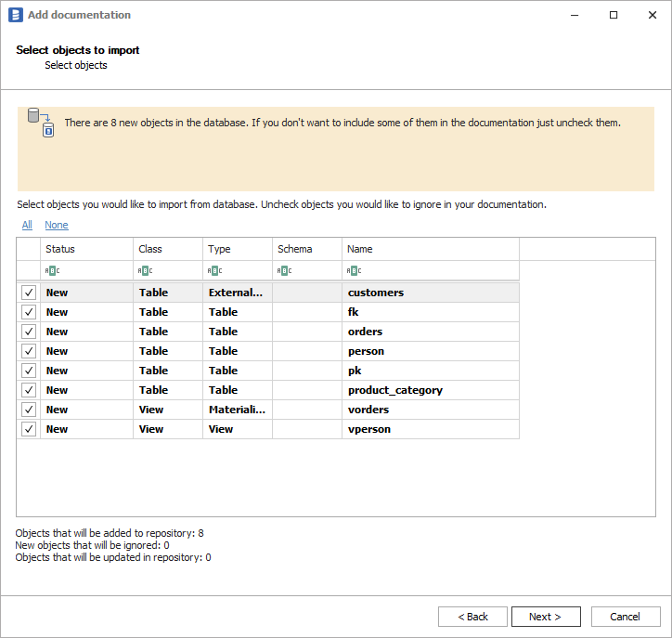This screenshot has width=672, height=638.
Task: Click the Schema column filter icon
Action: click(x=284, y=271)
